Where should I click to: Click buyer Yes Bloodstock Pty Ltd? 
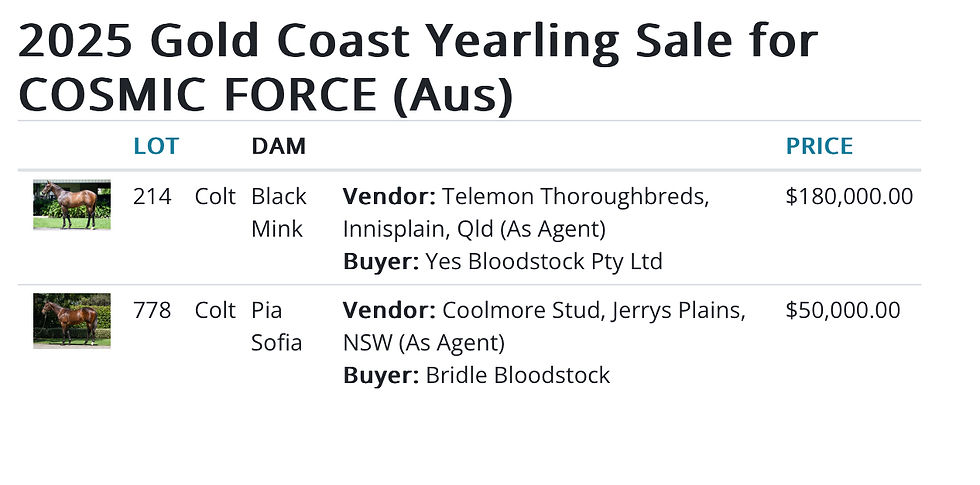point(544,261)
